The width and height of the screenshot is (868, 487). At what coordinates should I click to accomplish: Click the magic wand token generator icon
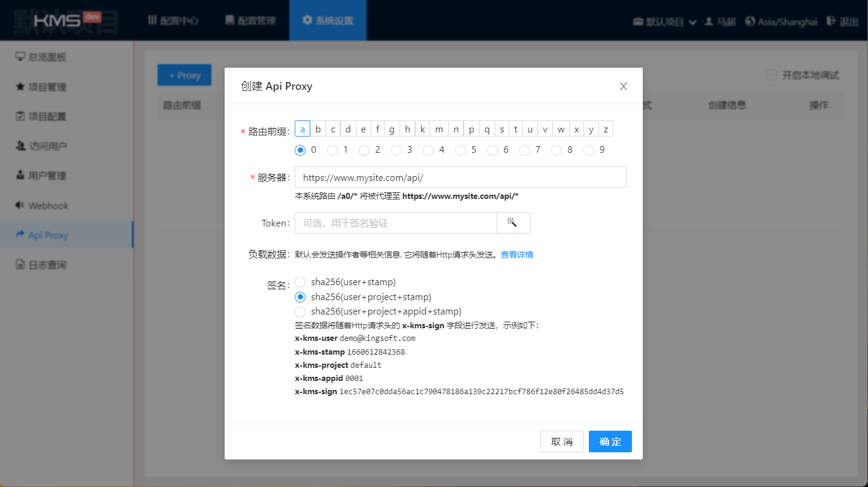point(512,223)
